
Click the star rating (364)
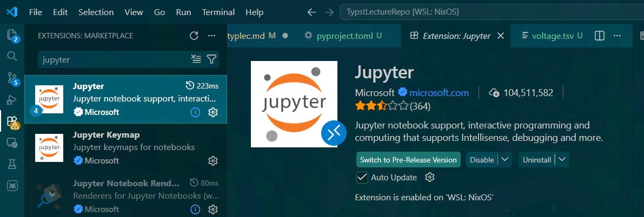(x=393, y=106)
